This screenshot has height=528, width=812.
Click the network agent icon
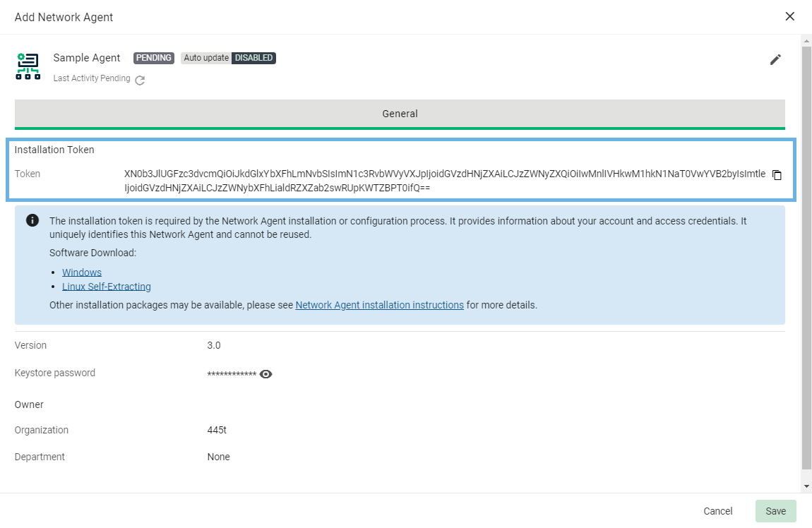pos(28,66)
